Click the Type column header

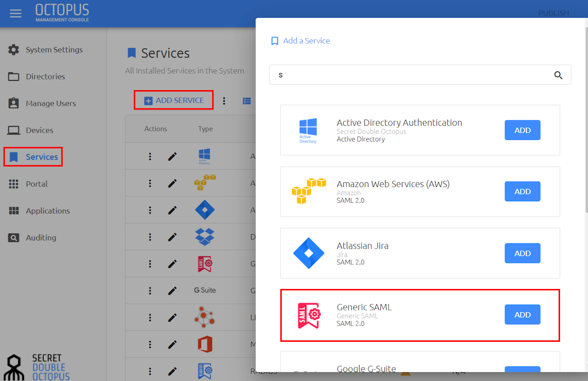tap(205, 129)
